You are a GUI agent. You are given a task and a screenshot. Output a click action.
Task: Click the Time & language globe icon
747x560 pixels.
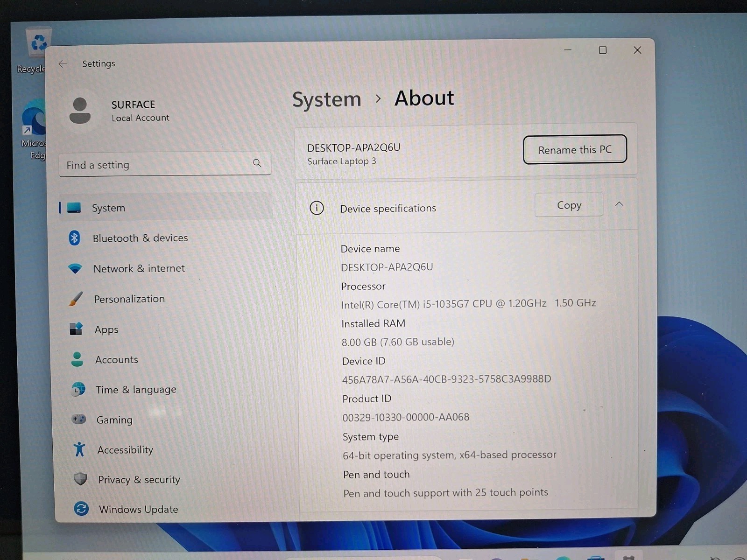[x=78, y=389]
